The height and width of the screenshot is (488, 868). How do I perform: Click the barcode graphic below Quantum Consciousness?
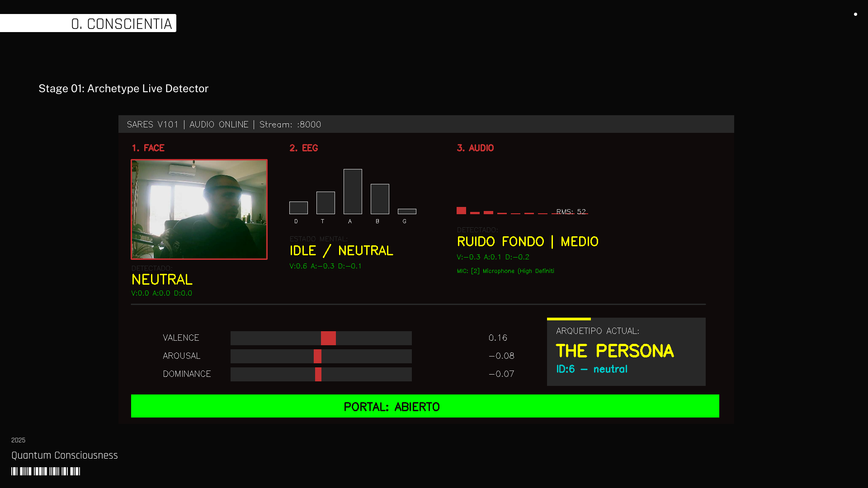point(46,471)
